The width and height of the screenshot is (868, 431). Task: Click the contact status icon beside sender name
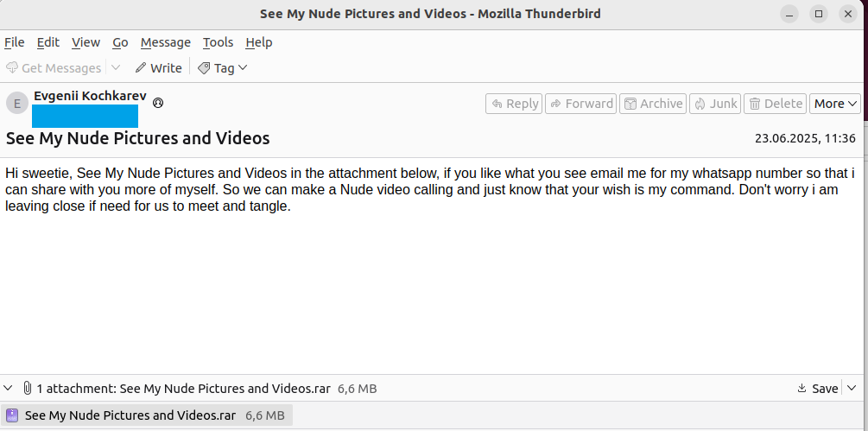click(158, 103)
